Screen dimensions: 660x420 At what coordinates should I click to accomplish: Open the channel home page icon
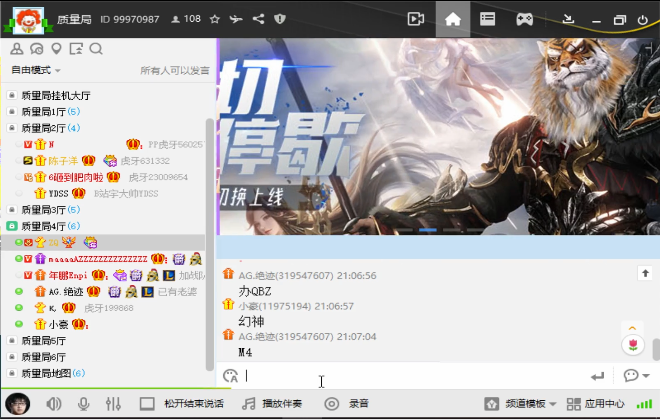click(x=452, y=19)
